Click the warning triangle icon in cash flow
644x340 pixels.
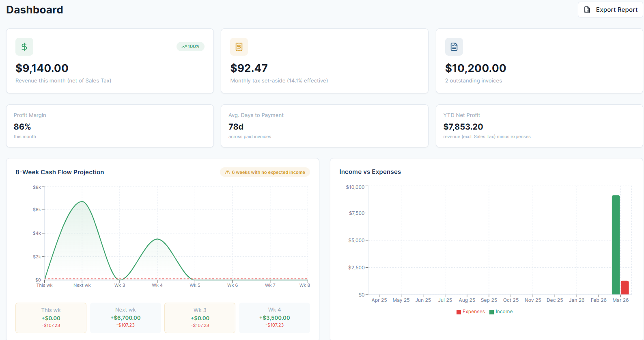(227, 172)
